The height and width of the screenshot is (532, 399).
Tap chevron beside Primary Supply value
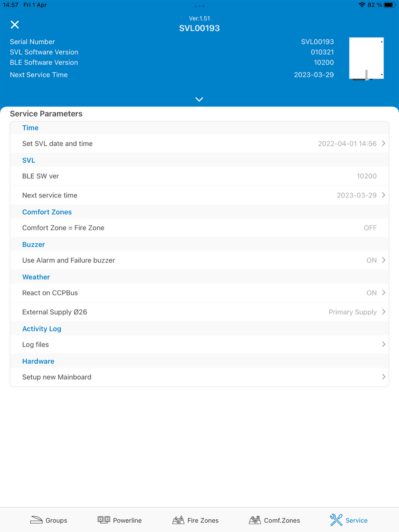click(383, 312)
